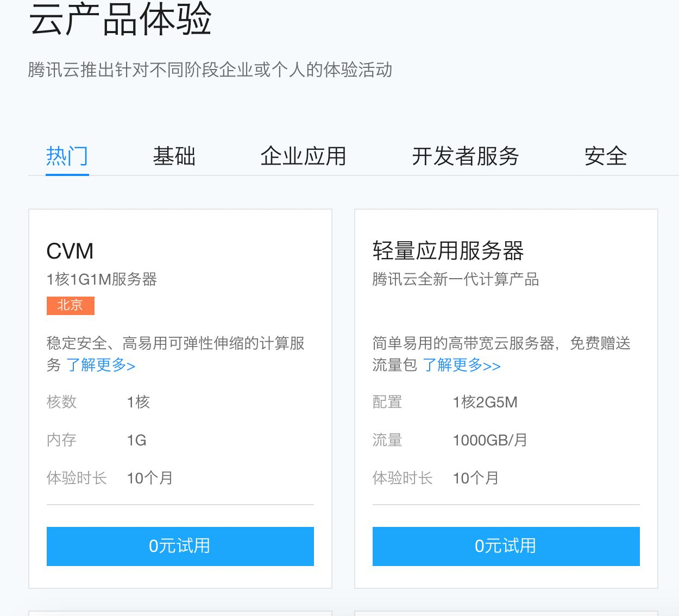Click the 云产品体验 page heading
This screenshot has width=679, height=616.
120,18
